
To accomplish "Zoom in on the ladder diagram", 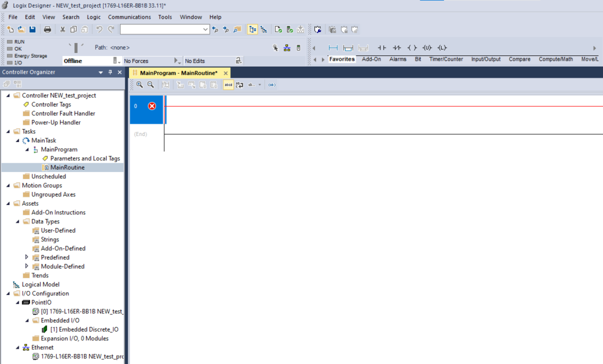I will click(140, 84).
